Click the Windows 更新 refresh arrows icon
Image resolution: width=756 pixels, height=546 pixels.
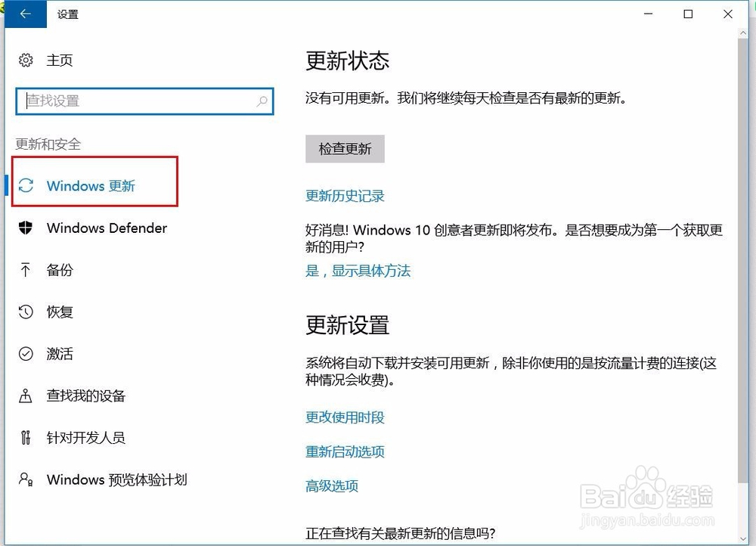pyautogui.click(x=26, y=186)
